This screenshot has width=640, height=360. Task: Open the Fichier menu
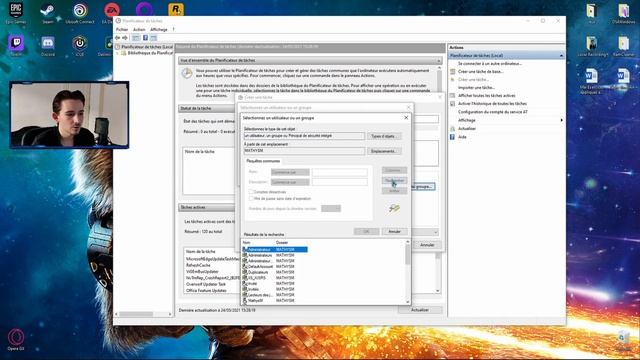[122, 29]
